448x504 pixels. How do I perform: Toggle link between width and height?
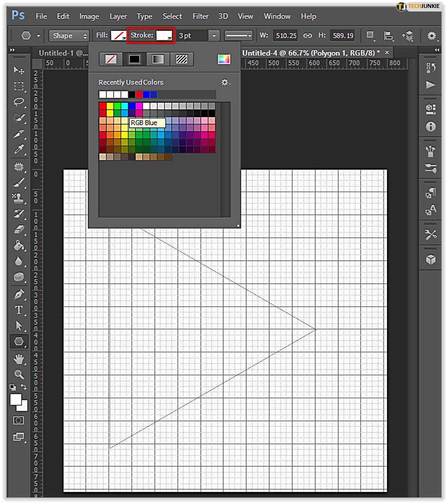click(x=308, y=35)
